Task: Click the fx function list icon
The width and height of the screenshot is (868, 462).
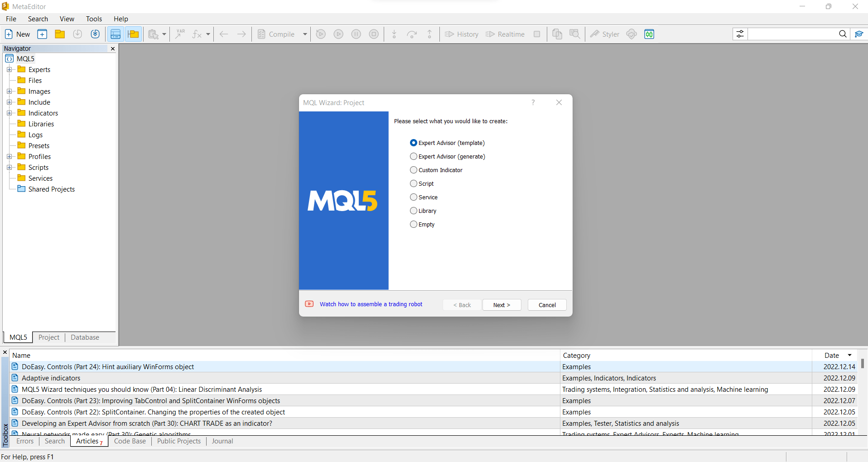Action: click(197, 34)
